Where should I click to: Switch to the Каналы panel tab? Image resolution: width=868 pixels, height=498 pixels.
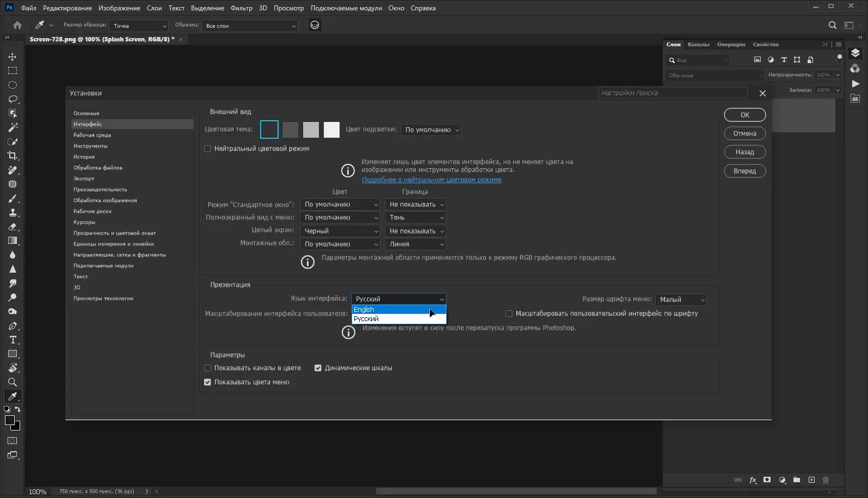pos(698,45)
